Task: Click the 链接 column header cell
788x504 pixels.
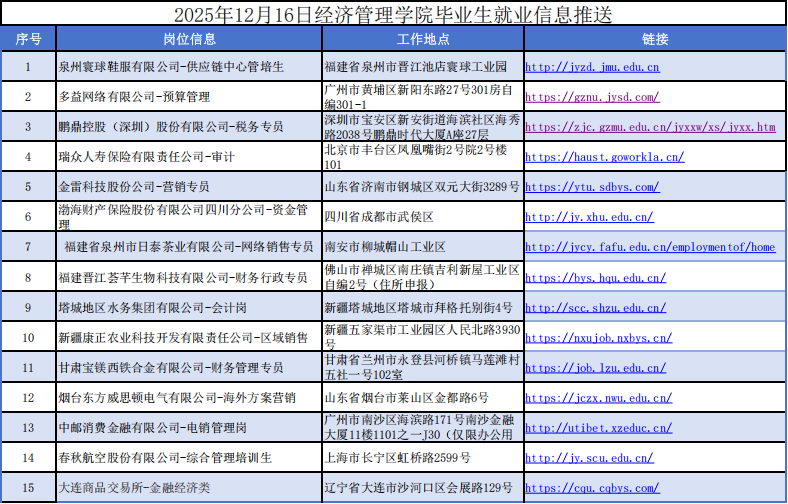Action: [x=654, y=39]
